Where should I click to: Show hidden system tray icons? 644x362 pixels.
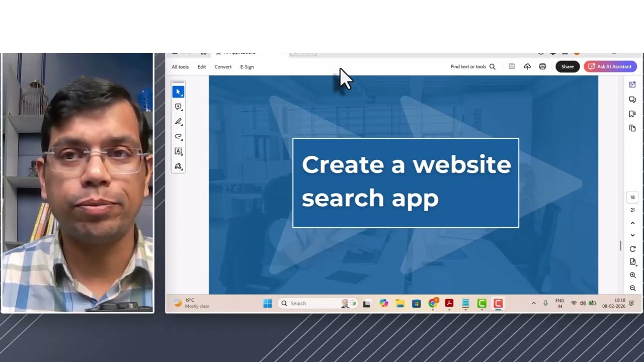click(534, 303)
